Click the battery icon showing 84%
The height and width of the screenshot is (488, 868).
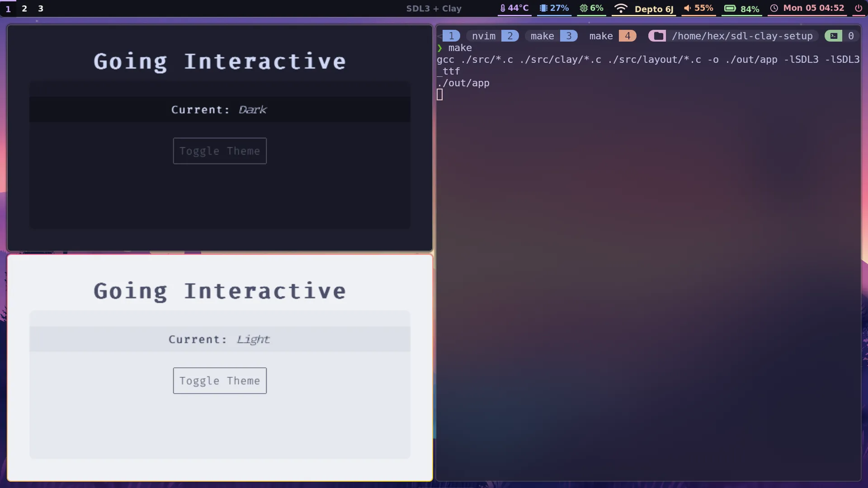(x=730, y=9)
